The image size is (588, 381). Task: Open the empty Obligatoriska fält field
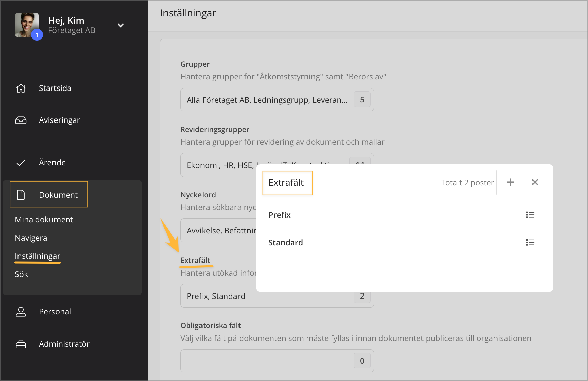[x=277, y=361]
